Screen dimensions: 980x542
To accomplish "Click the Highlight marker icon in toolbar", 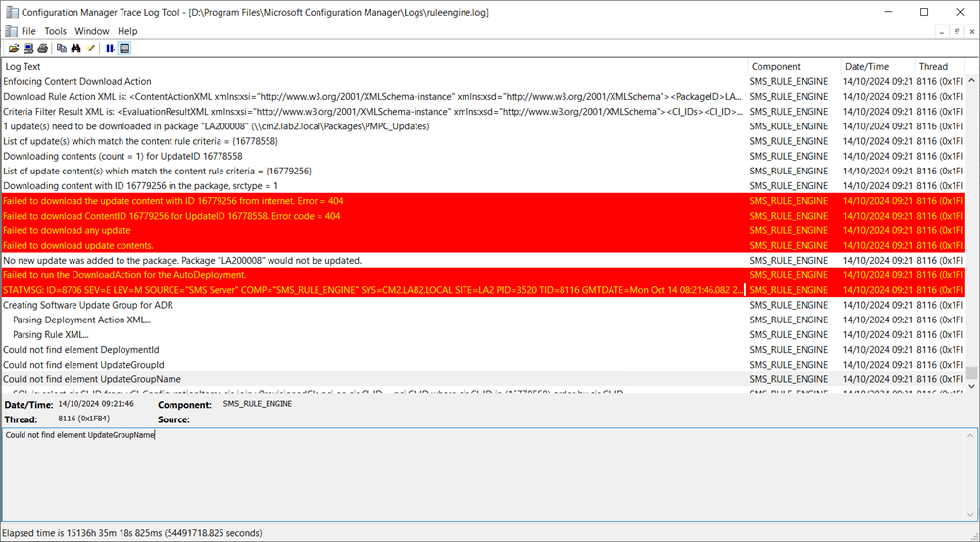I will [x=91, y=48].
